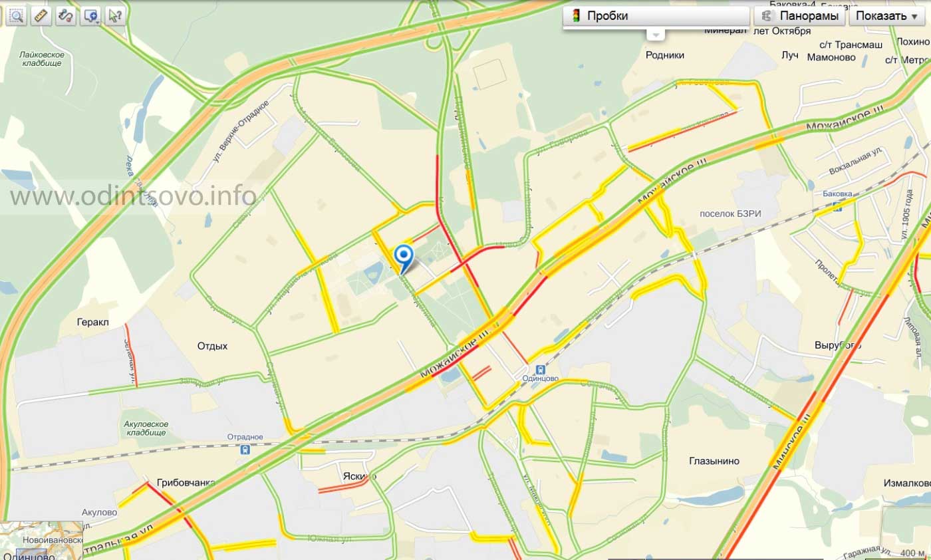
Task: Click the Акулово locality label
Action: coord(99,512)
